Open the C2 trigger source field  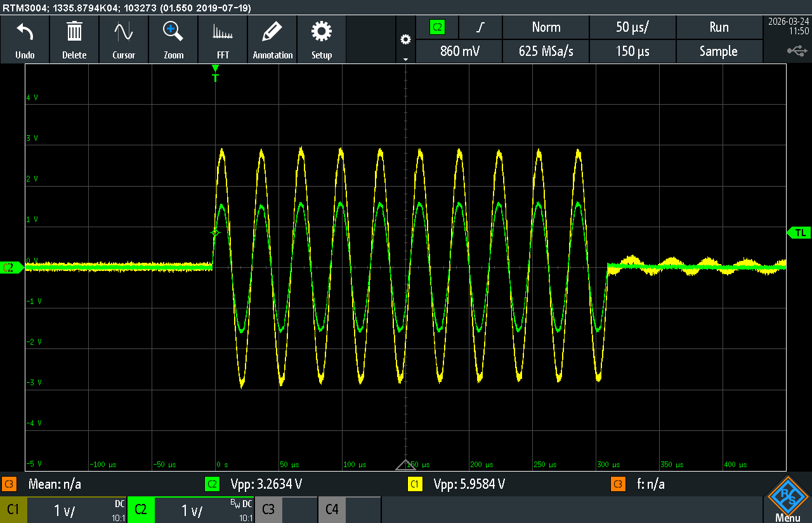click(437, 27)
